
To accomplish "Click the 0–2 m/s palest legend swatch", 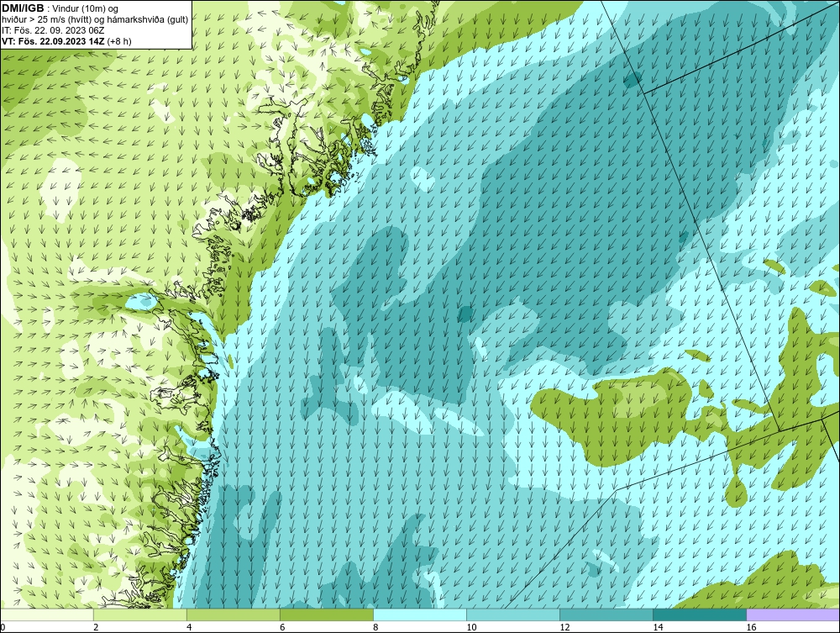I will 47,615.
